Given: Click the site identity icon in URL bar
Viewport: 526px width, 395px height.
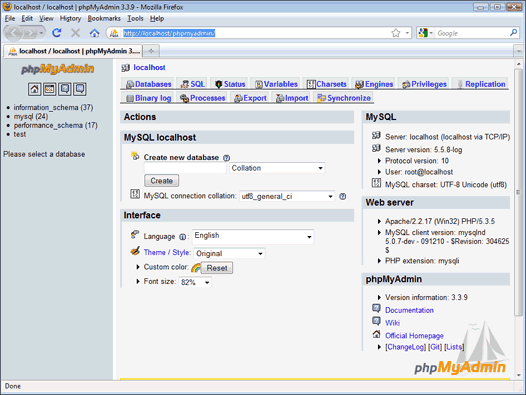Looking at the screenshot, I should tap(114, 33).
